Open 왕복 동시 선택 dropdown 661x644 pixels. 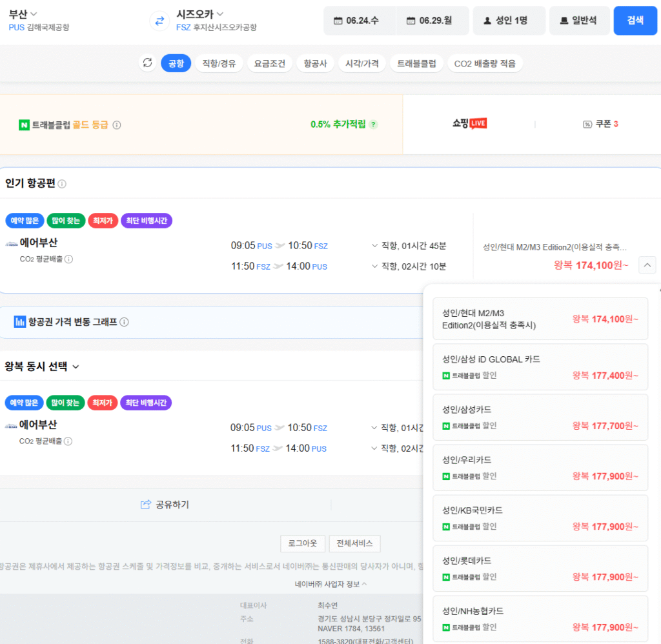pyautogui.click(x=42, y=367)
